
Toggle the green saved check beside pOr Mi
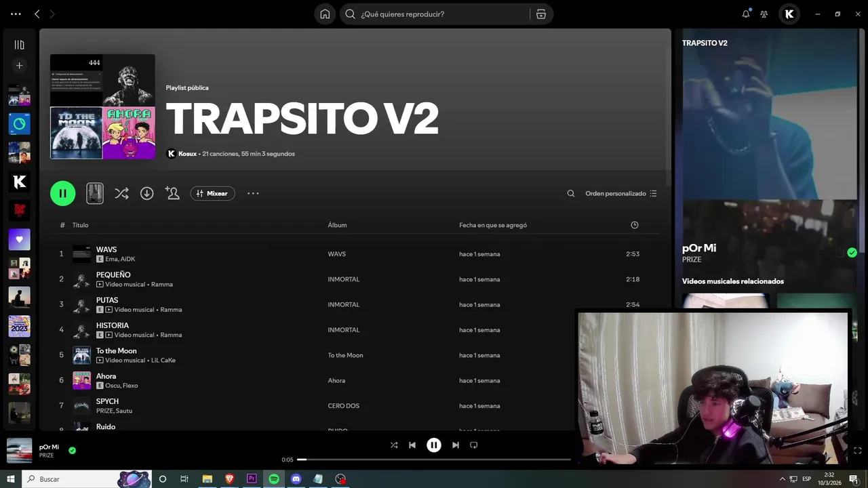pos(72,450)
